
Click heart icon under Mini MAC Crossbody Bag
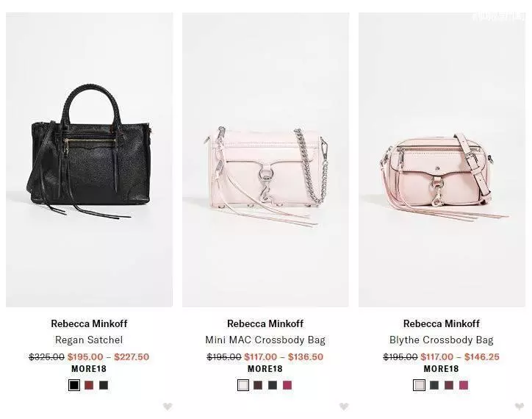click(x=344, y=406)
